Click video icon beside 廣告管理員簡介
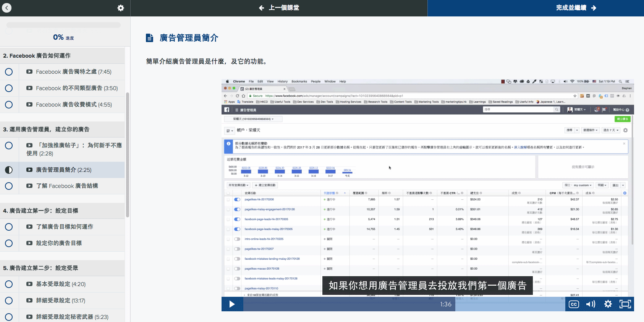The width and height of the screenshot is (644, 322). pos(29,170)
